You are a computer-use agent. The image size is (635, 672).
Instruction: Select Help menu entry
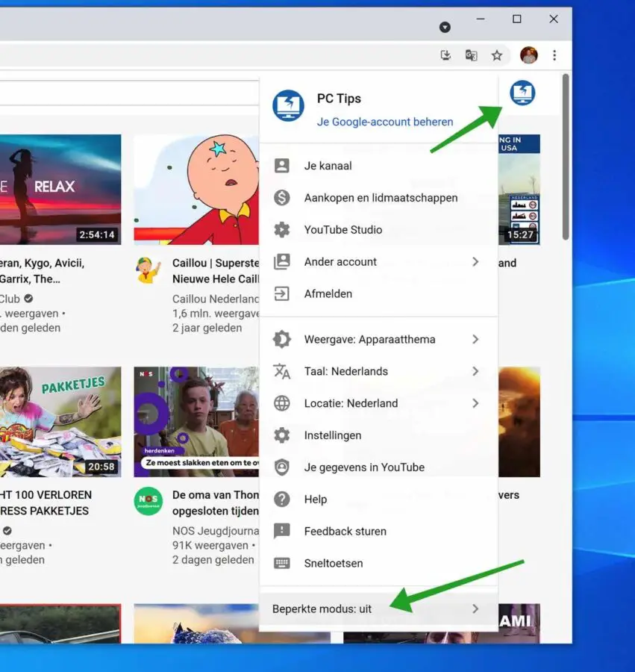pyautogui.click(x=378, y=499)
